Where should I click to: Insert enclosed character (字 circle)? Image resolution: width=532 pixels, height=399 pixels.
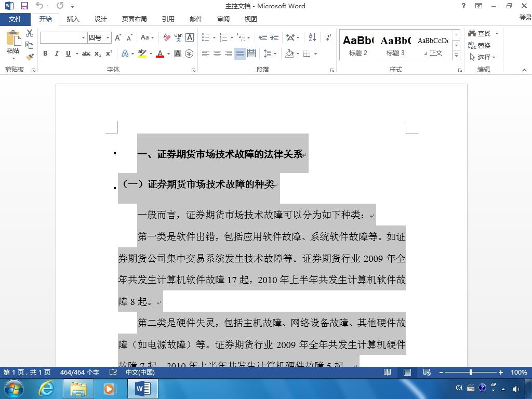pyautogui.click(x=189, y=54)
